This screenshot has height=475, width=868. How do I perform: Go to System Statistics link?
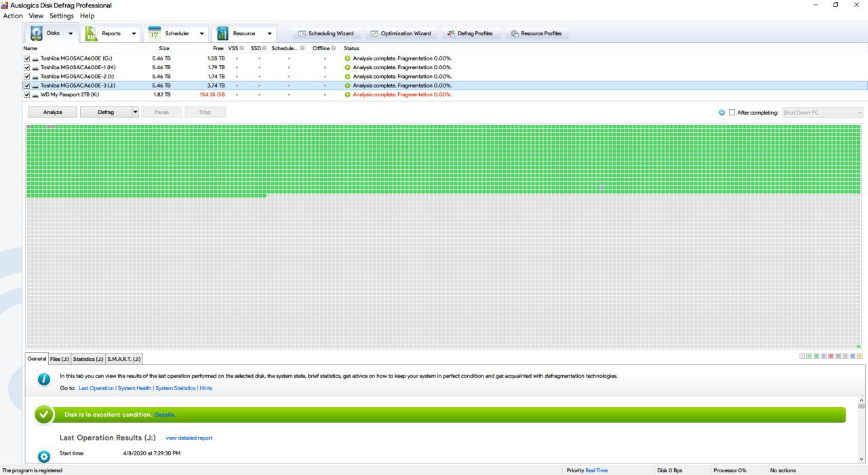(176, 388)
